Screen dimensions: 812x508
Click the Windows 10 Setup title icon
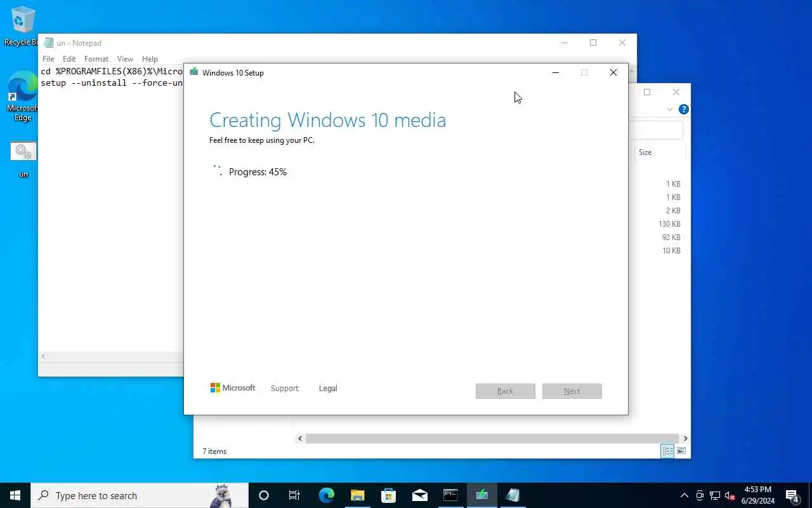point(193,72)
